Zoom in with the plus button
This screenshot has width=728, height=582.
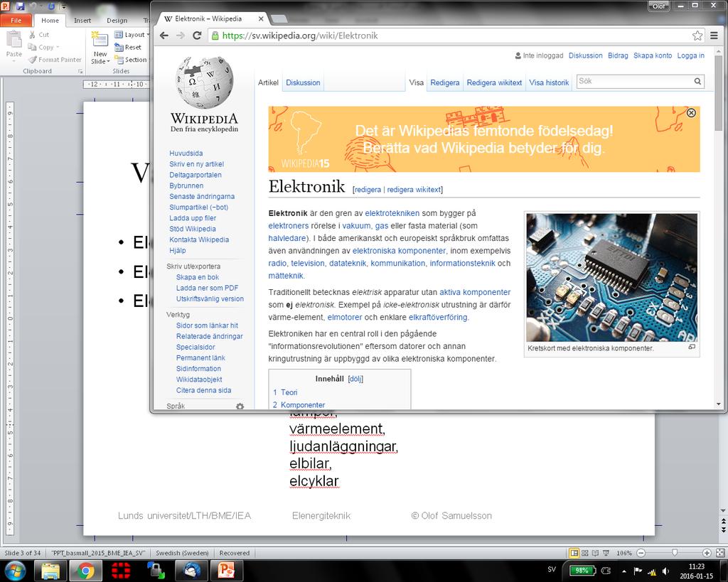click(707, 553)
